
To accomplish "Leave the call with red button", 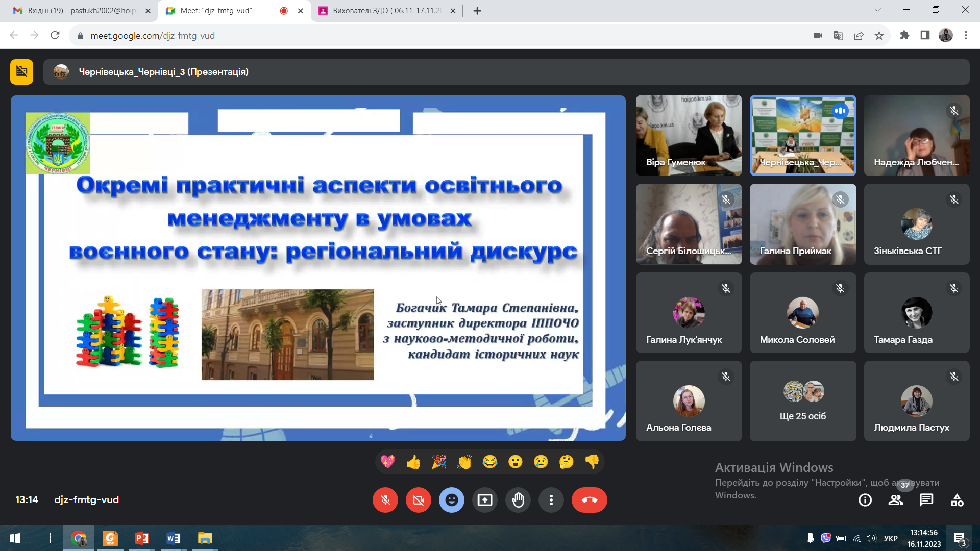I will [x=590, y=500].
